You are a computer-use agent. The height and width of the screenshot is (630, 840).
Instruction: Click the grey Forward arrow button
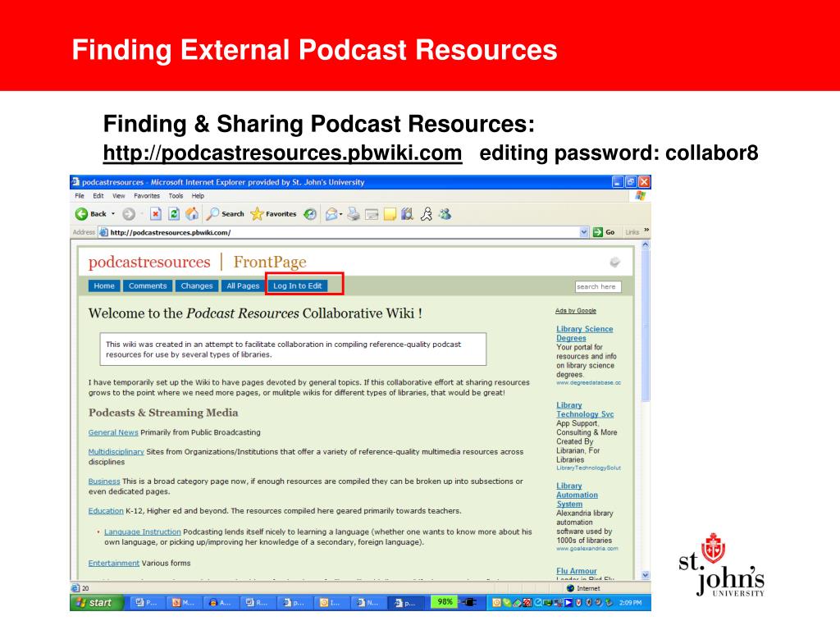pos(129,214)
